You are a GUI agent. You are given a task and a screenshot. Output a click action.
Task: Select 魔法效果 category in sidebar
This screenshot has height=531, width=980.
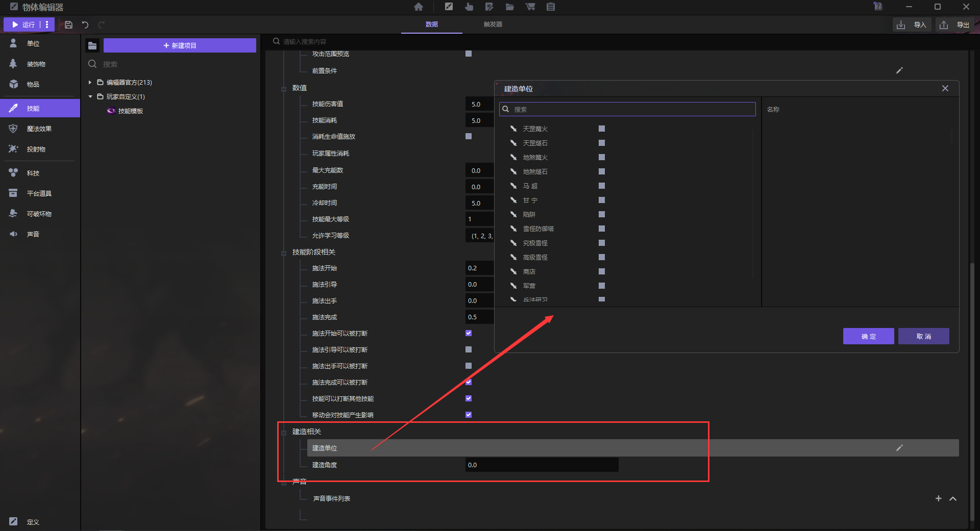coord(40,129)
